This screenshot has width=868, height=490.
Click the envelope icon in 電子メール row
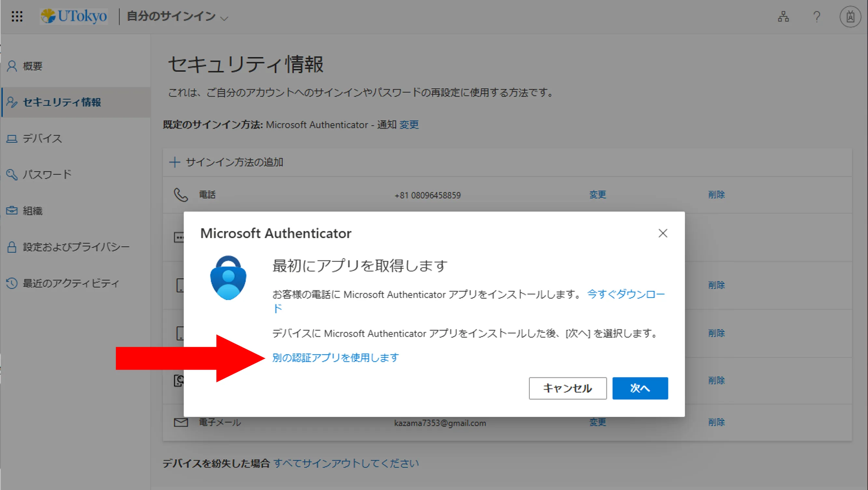coord(181,422)
